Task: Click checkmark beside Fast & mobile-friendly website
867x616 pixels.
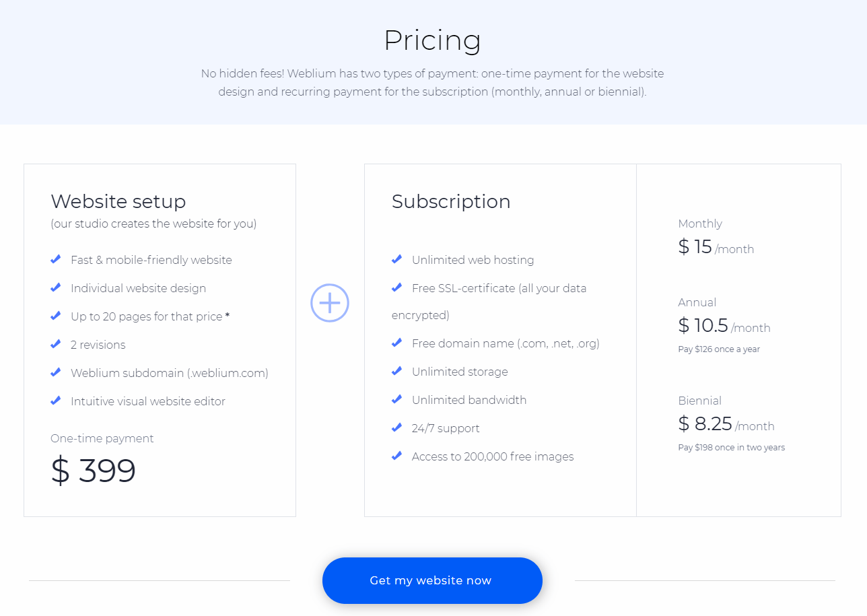Action: point(56,259)
